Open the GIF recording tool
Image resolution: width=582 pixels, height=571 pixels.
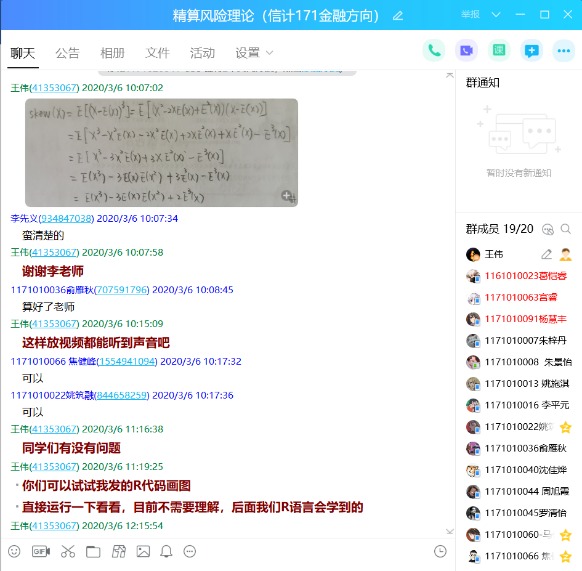[x=41, y=551]
